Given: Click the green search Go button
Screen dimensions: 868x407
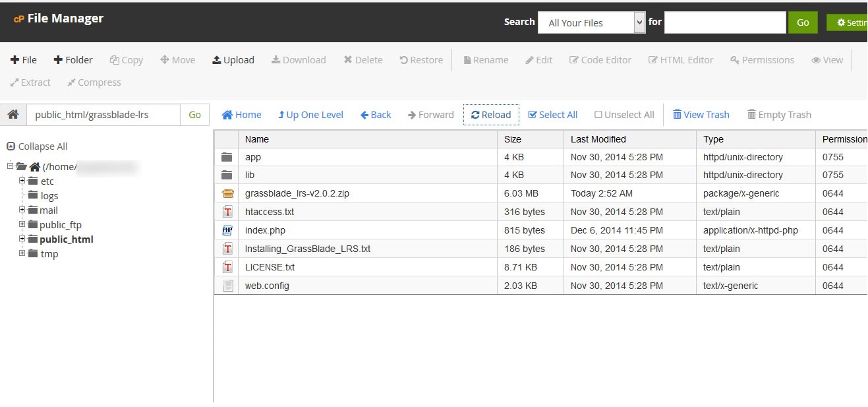Looking at the screenshot, I should tap(802, 22).
